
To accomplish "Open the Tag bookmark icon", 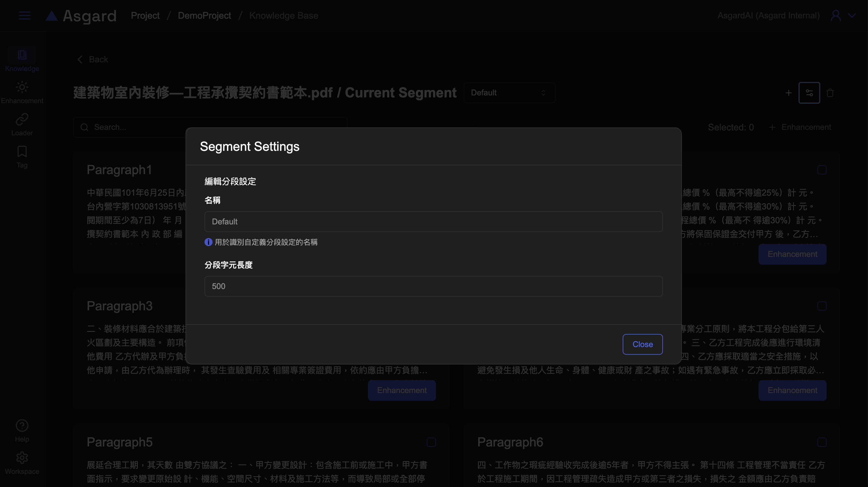I will coord(22,152).
